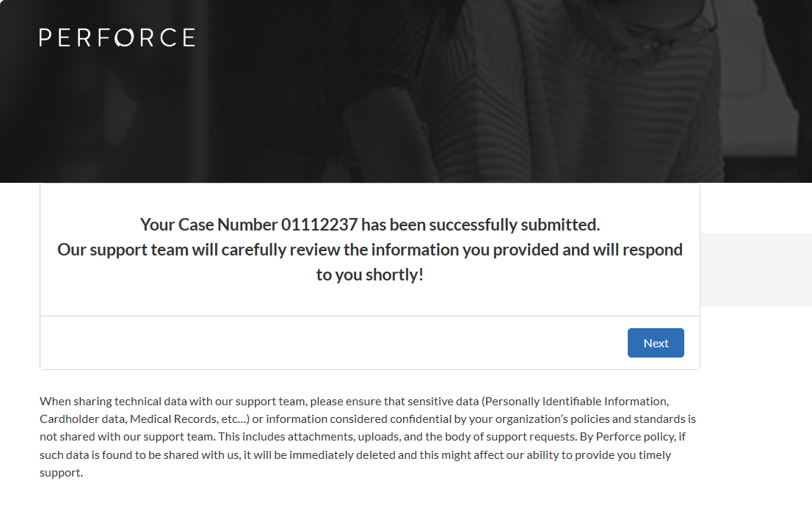
Task: Click the Perforce logo in header
Action: [117, 37]
